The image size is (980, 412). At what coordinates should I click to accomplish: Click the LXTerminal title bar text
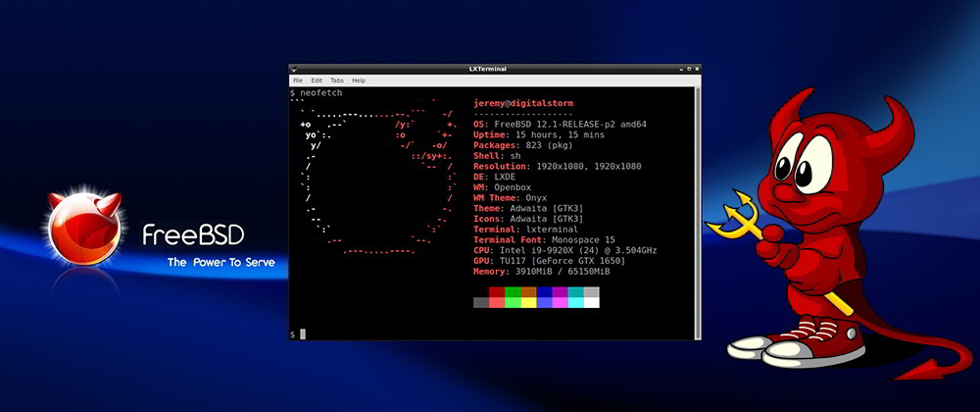tap(487, 69)
